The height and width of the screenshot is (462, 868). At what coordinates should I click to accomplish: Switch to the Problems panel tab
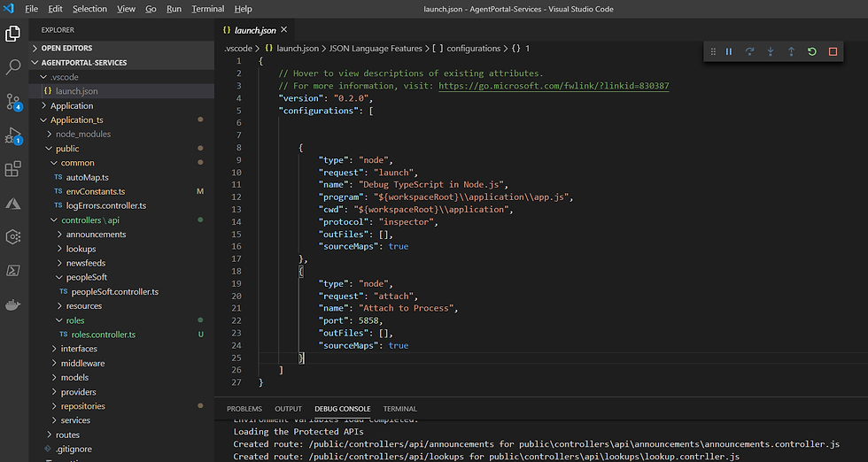(244, 409)
